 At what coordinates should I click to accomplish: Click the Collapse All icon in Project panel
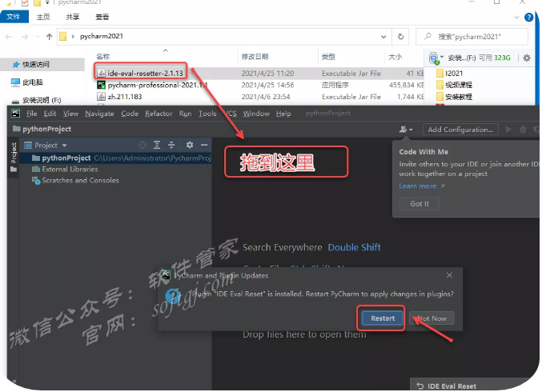click(x=171, y=145)
